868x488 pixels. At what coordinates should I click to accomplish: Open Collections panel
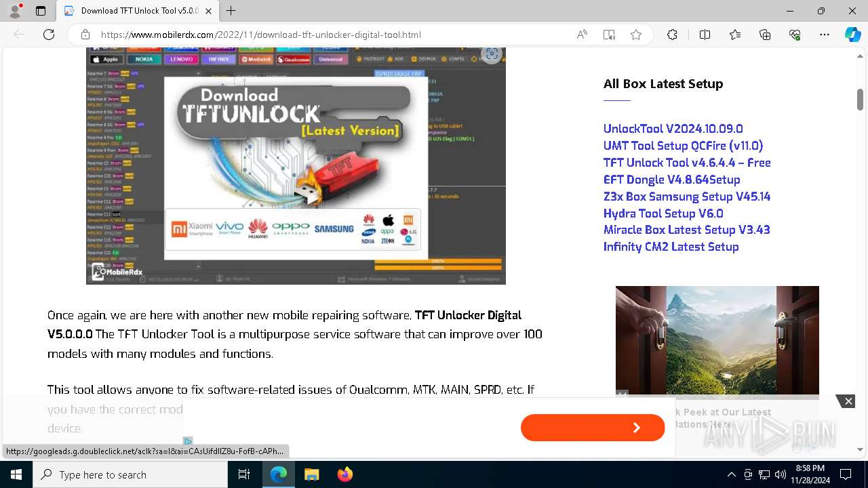tap(765, 35)
